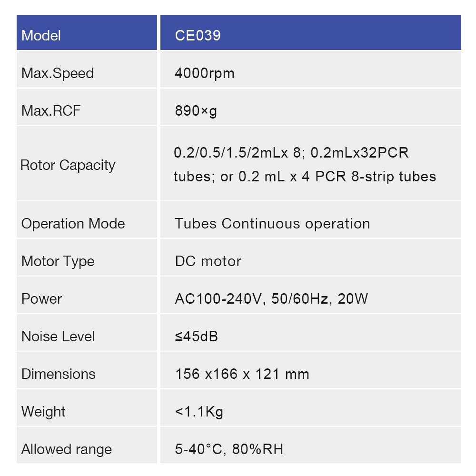Click the 4000rpm value cell
Viewport: 476px width, 476px height.
point(205,73)
